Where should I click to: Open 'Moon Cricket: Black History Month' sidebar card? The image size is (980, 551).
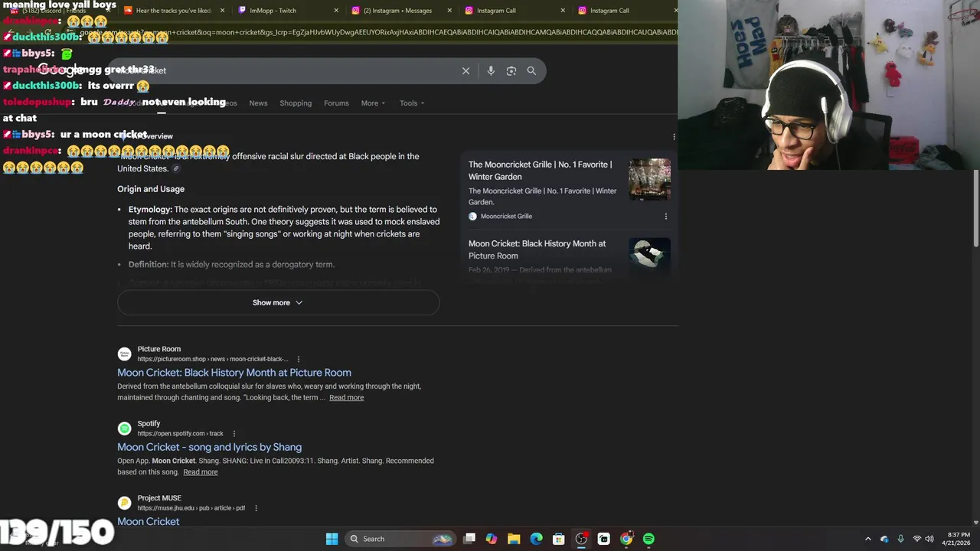(x=537, y=249)
